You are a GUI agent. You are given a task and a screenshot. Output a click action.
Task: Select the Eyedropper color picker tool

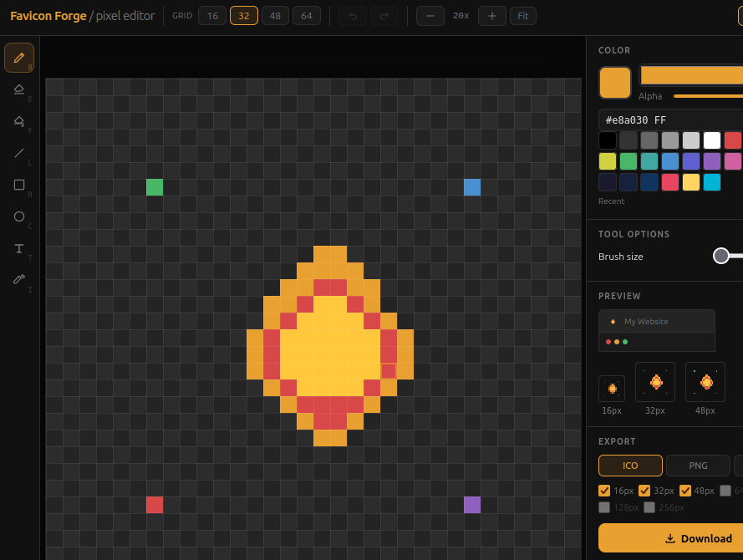(x=19, y=279)
